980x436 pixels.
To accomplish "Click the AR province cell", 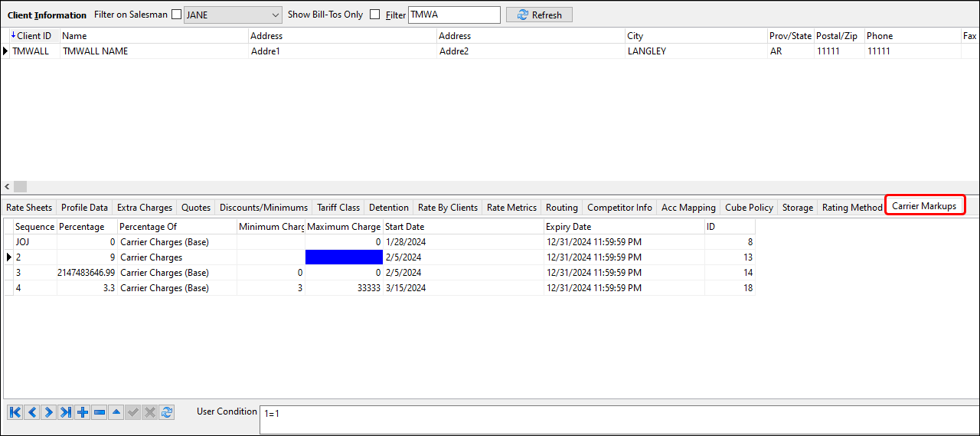I will [791, 51].
